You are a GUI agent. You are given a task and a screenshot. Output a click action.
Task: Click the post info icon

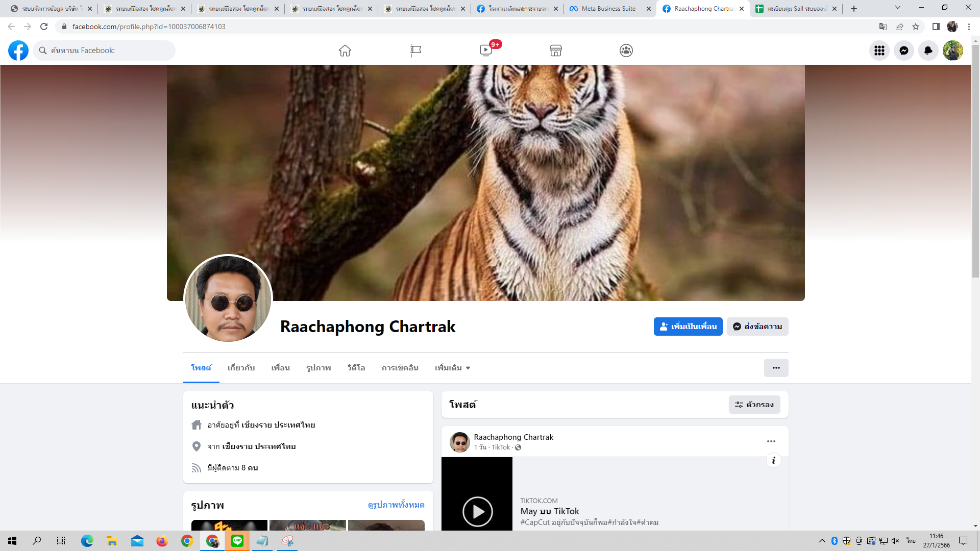pyautogui.click(x=773, y=461)
